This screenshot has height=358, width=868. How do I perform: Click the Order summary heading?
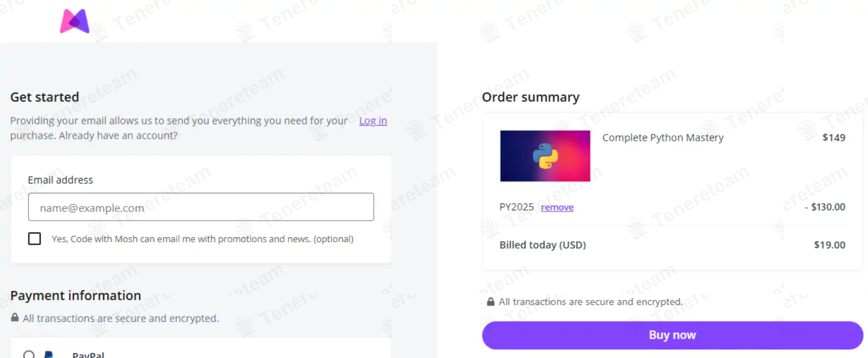(x=530, y=97)
